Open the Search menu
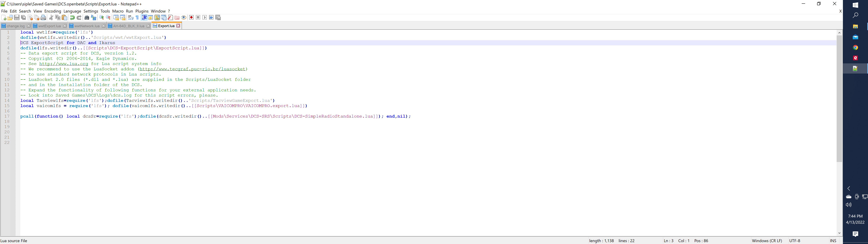 25,11
